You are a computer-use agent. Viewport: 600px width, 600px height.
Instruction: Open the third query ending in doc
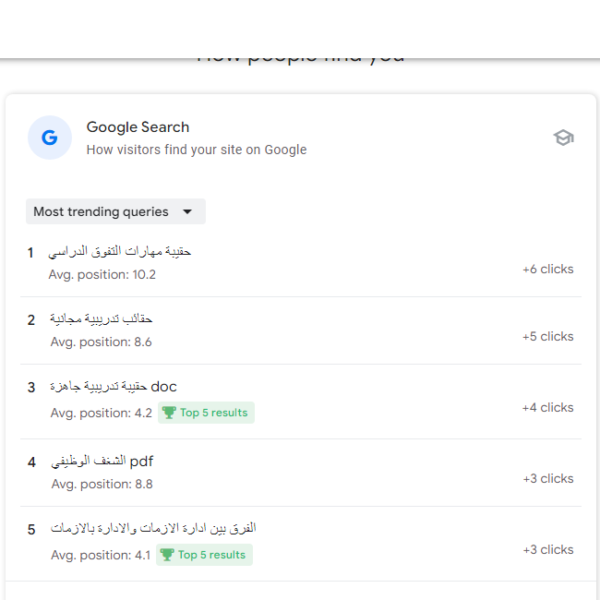coord(301,401)
